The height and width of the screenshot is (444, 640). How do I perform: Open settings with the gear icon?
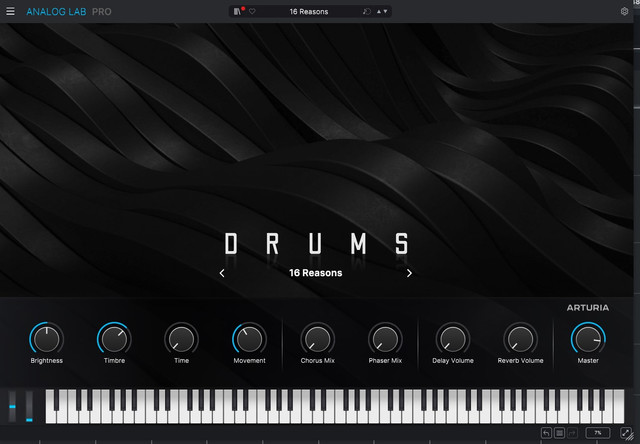624,11
